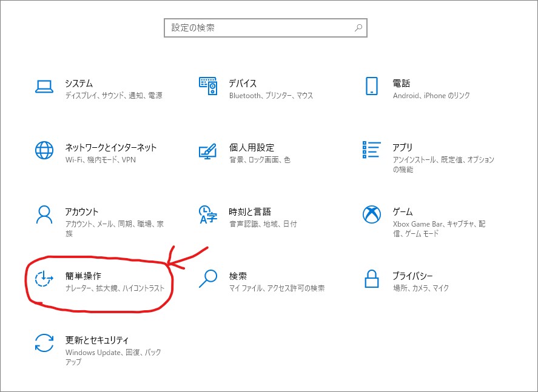538x392 pixels.
Task: Click Windows Update、回復、バックアップ description
Action: pyautogui.click(x=113, y=357)
